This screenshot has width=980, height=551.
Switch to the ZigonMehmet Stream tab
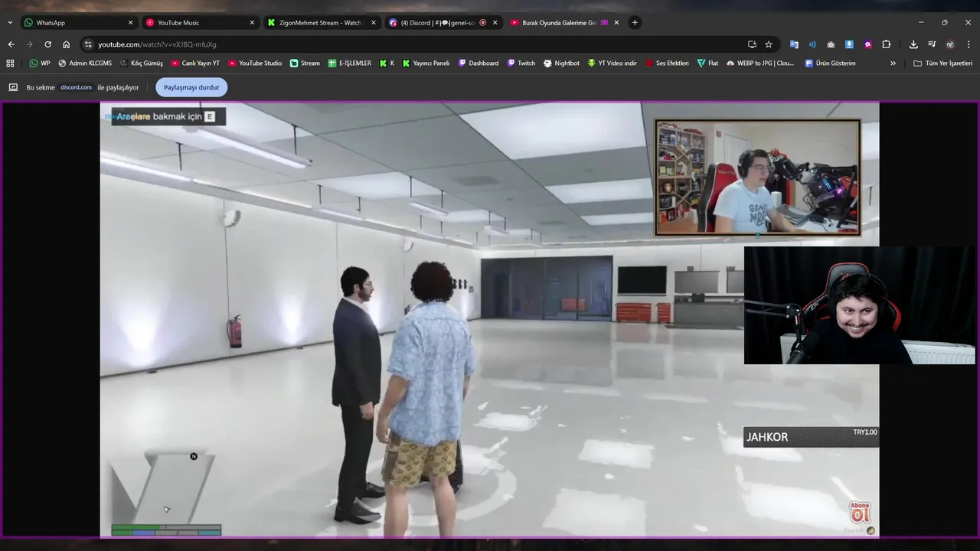pyautogui.click(x=322, y=22)
